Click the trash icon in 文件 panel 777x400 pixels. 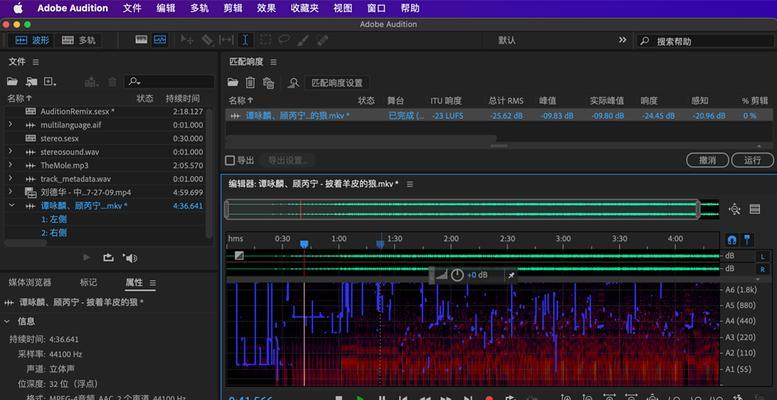click(x=112, y=82)
